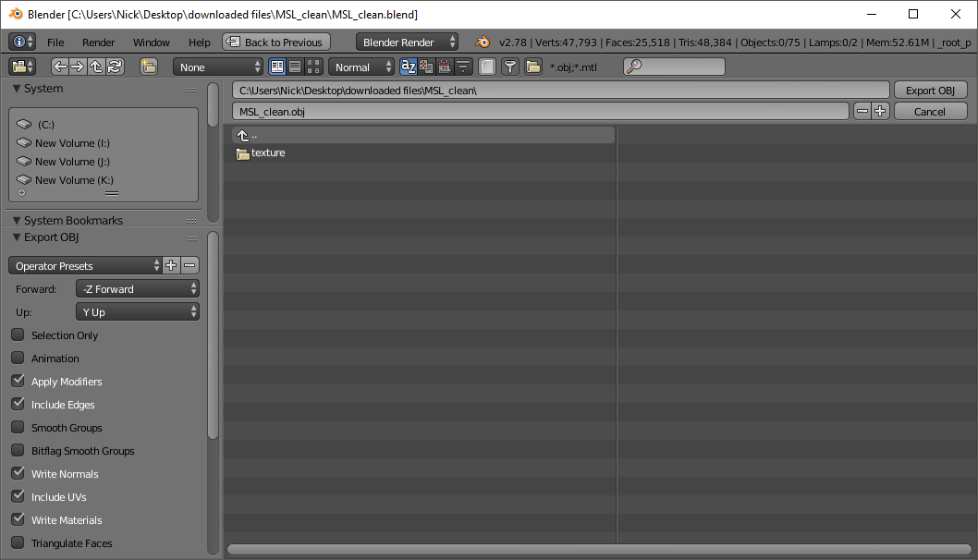Refresh the file list

(x=115, y=67)
